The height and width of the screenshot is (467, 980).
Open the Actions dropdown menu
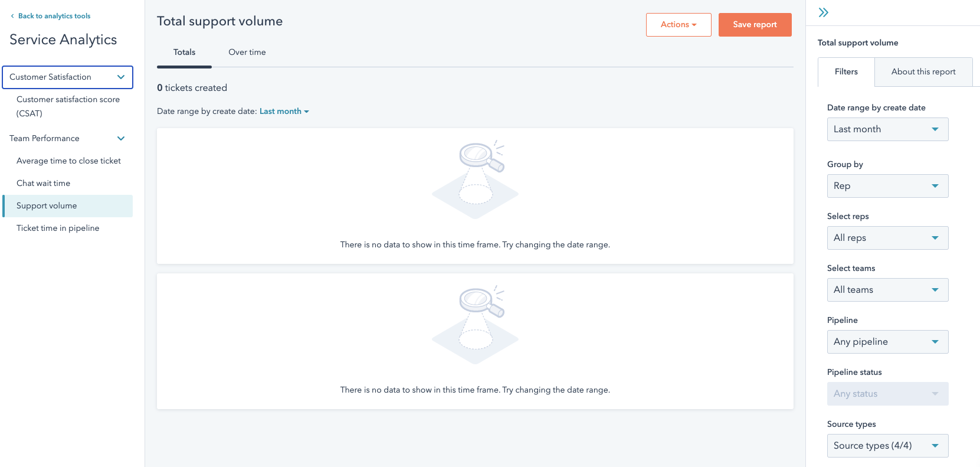[679, 24]
